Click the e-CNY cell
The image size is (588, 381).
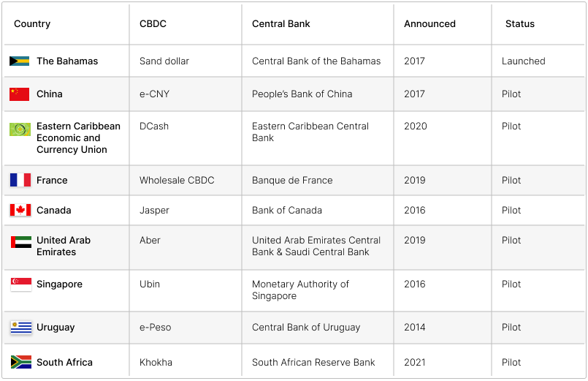(x=155, y=94)
